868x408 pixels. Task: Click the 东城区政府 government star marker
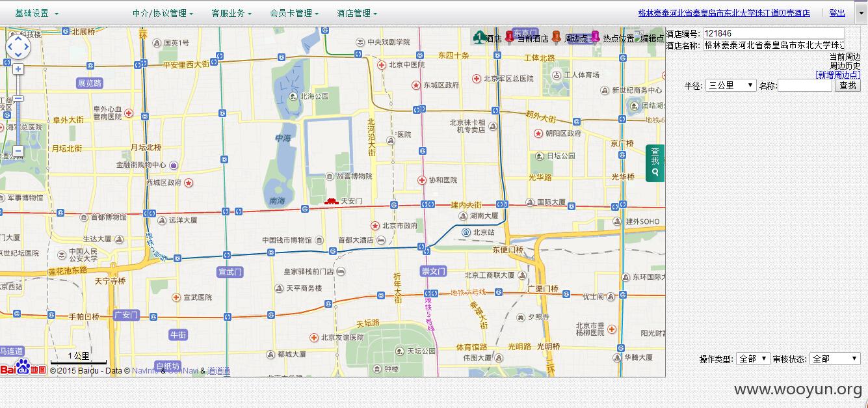point(416,85)
